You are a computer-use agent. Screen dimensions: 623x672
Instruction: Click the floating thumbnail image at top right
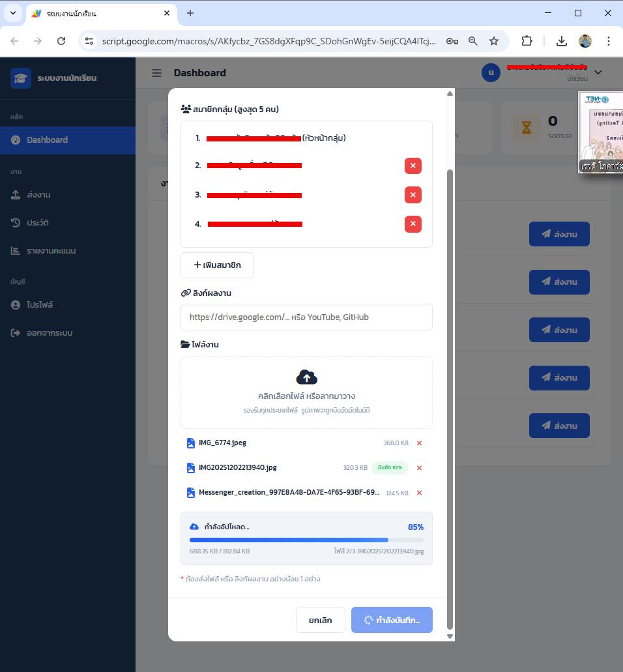pos(601,132)
